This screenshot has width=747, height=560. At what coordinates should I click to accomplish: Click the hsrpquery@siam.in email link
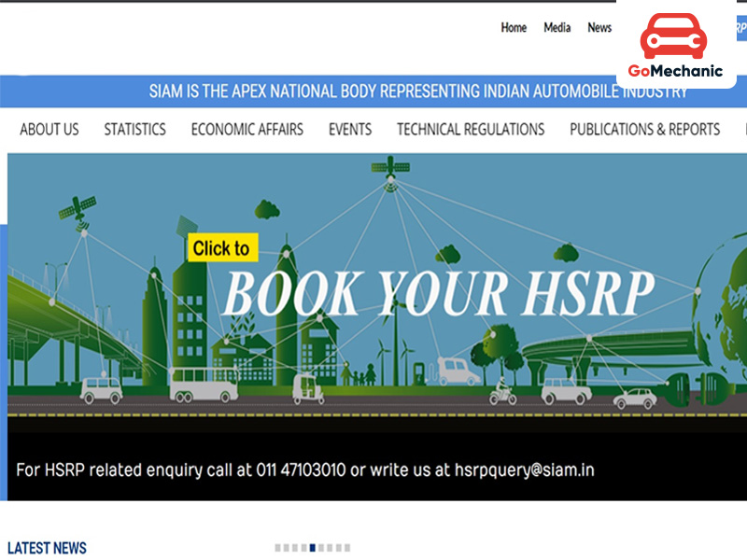(523, 470)
